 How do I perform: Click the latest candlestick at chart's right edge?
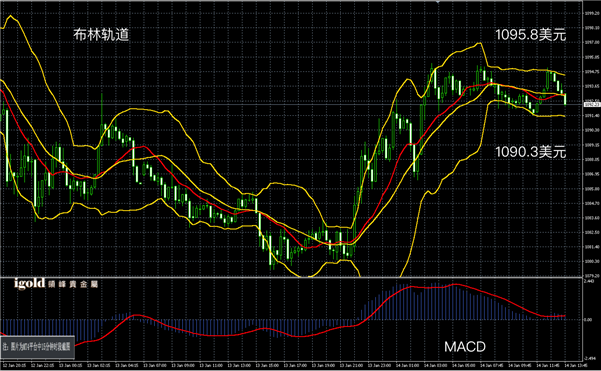click(x=565, y=99)
